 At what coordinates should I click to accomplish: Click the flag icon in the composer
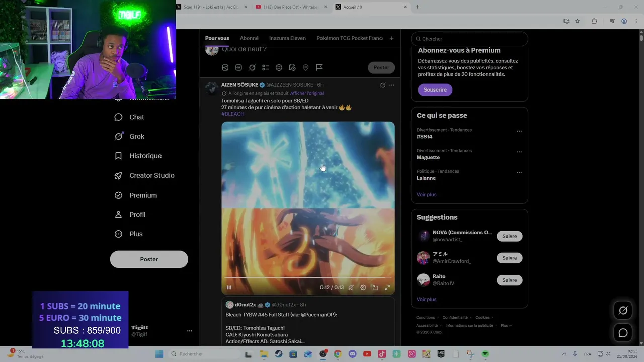pyautogui.click(x=319, y=68)
